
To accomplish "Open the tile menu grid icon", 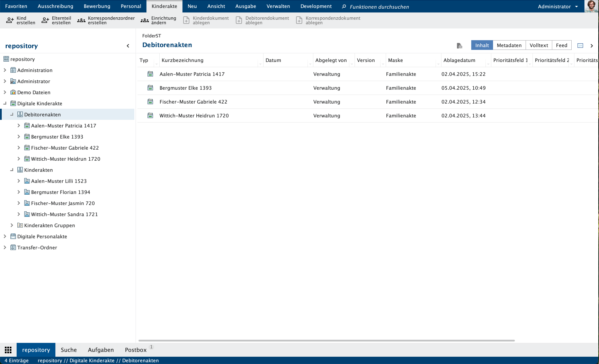I will [8, 350].
